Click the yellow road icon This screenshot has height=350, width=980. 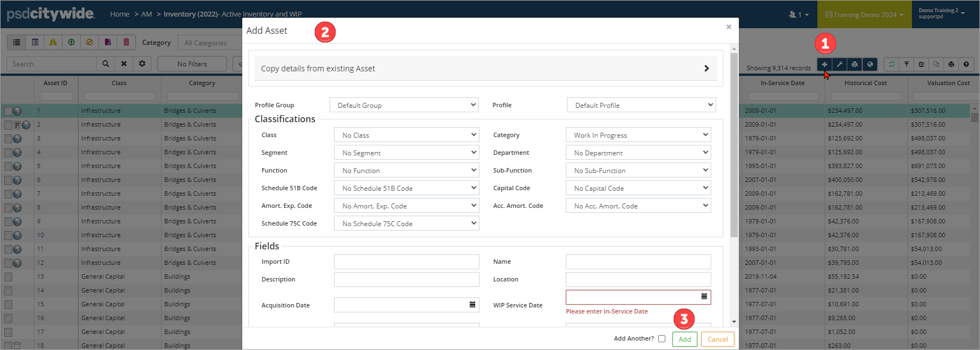click(53, 42)
